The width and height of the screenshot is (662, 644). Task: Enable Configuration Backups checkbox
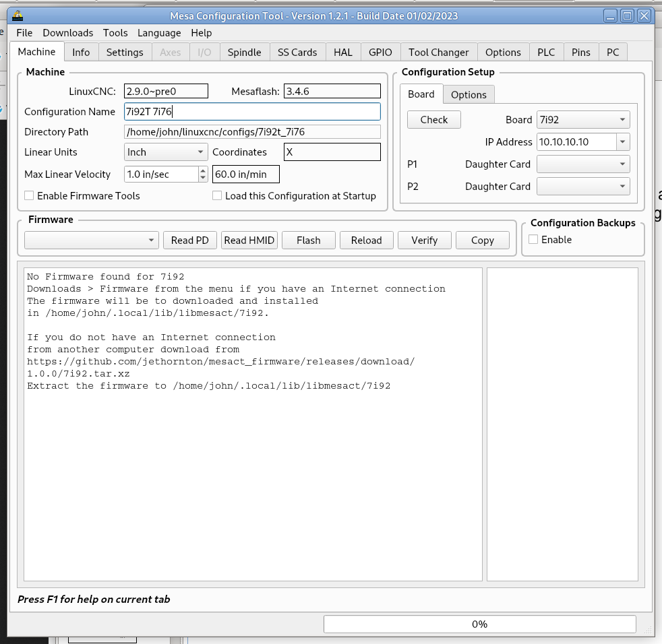(533, 240)
